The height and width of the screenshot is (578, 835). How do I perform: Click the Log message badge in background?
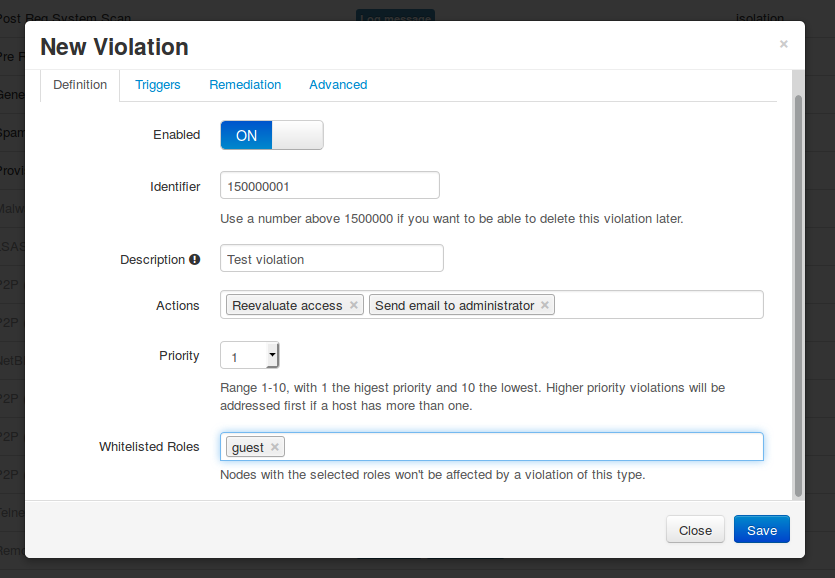click(395, 16)
